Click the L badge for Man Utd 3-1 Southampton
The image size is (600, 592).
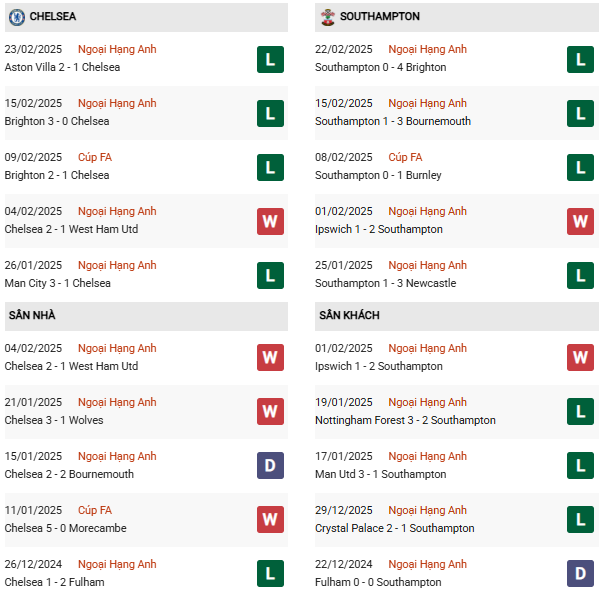click(580, 465)
